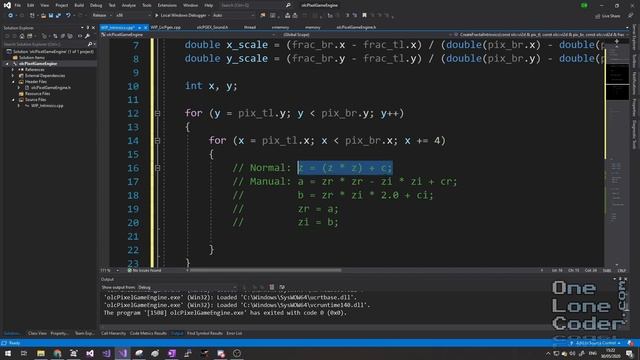
Task: Open Code Metrics Results tab
Action: (148, 333)
